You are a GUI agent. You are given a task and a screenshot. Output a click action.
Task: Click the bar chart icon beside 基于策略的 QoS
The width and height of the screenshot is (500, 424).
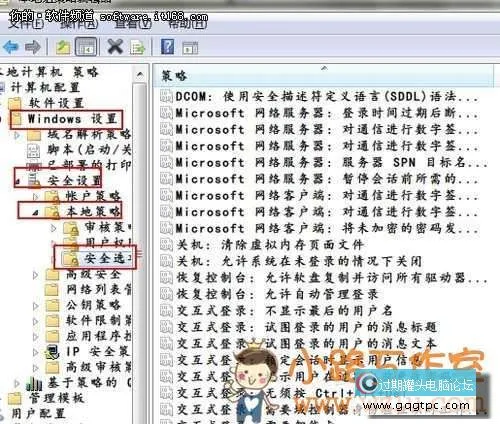coord(34,383)
